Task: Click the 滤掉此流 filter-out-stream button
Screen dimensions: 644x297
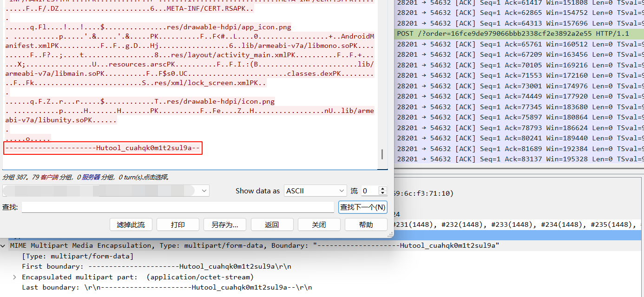Action: (x=131, y=224)
